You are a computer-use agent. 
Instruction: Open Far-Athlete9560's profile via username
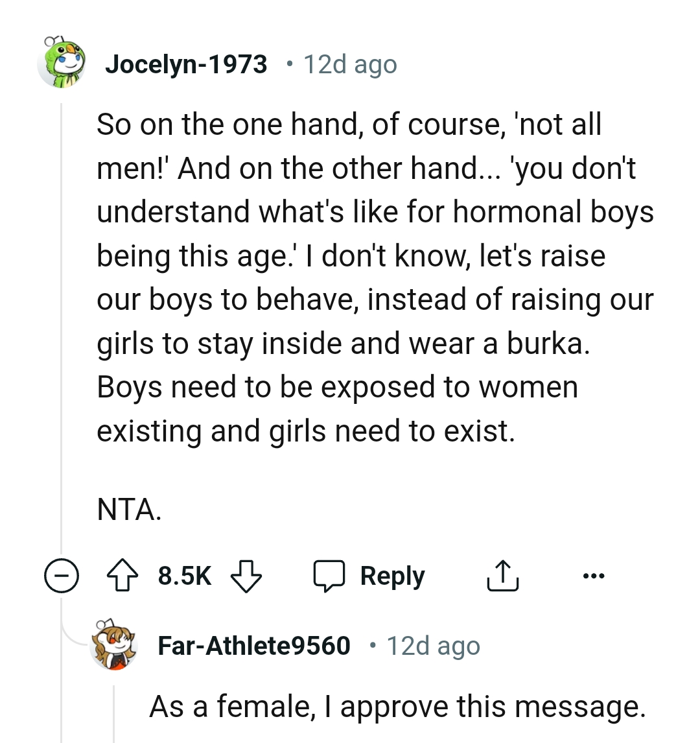coord(254,645)
